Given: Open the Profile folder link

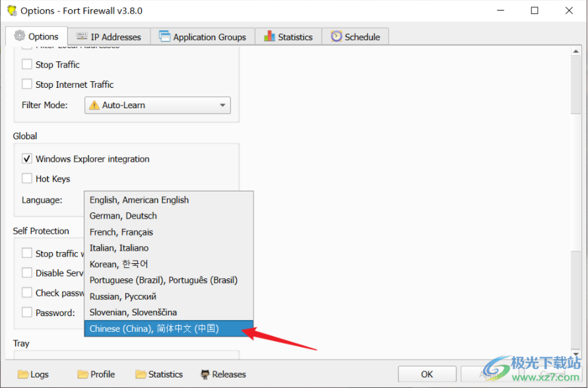Looking at the screenshot, I should coord(96,374).
